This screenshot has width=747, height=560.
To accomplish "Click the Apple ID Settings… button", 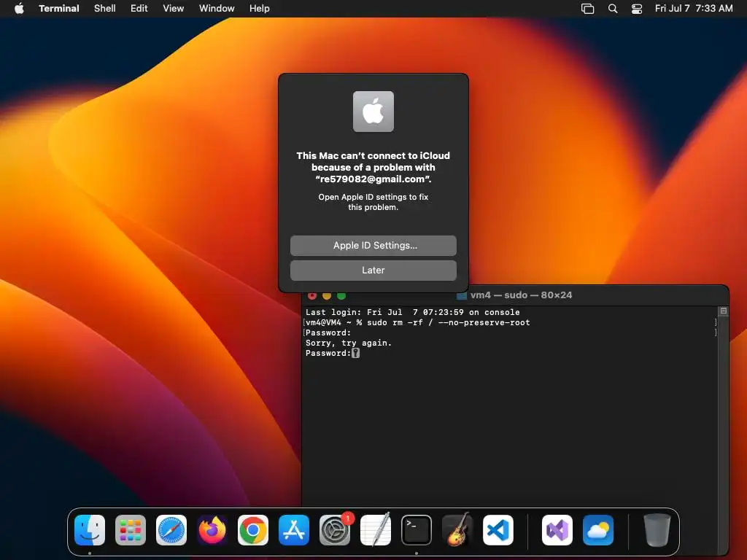I will 373,245.
